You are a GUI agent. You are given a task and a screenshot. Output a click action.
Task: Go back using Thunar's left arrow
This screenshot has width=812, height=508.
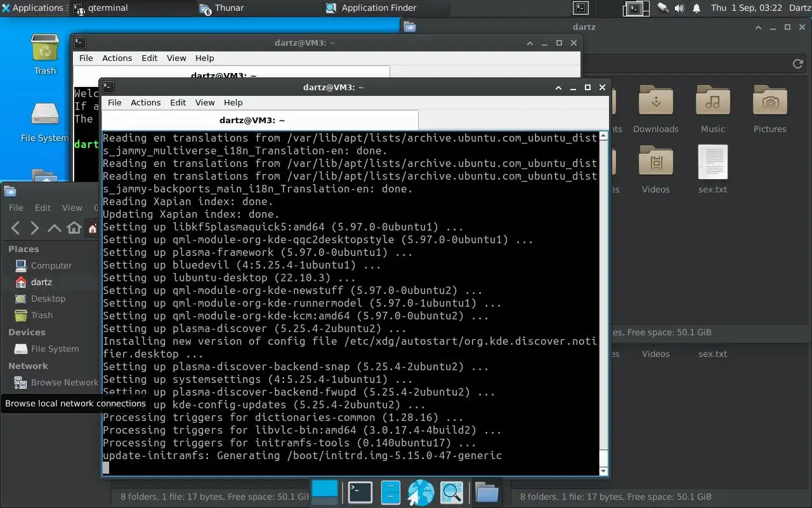16,228
